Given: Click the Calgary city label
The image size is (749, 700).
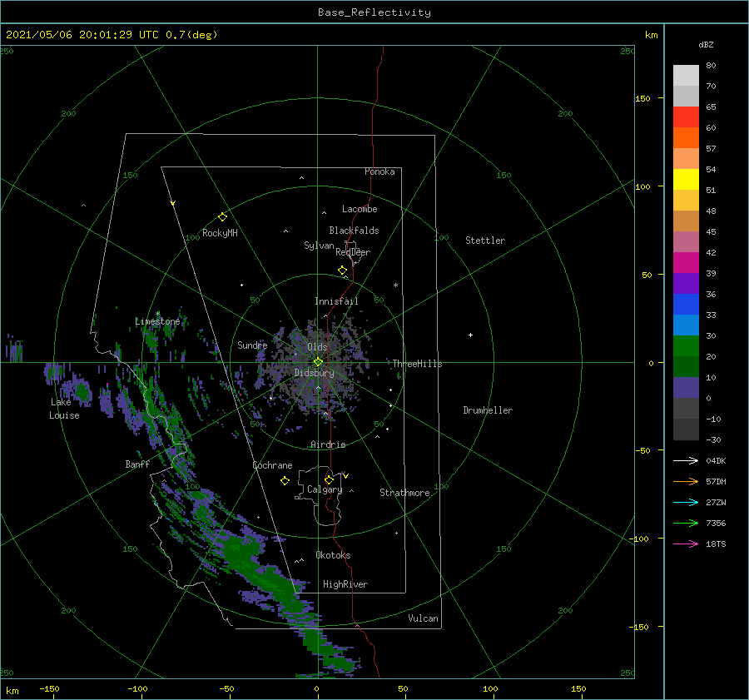Looking at the screenshot, I should coord(325,489).
